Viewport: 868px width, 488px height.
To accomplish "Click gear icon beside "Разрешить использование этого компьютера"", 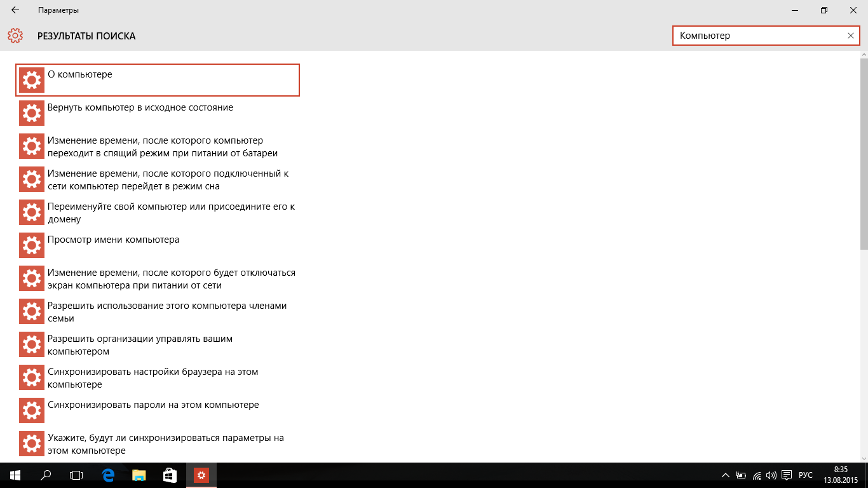I will click(32, 311).
